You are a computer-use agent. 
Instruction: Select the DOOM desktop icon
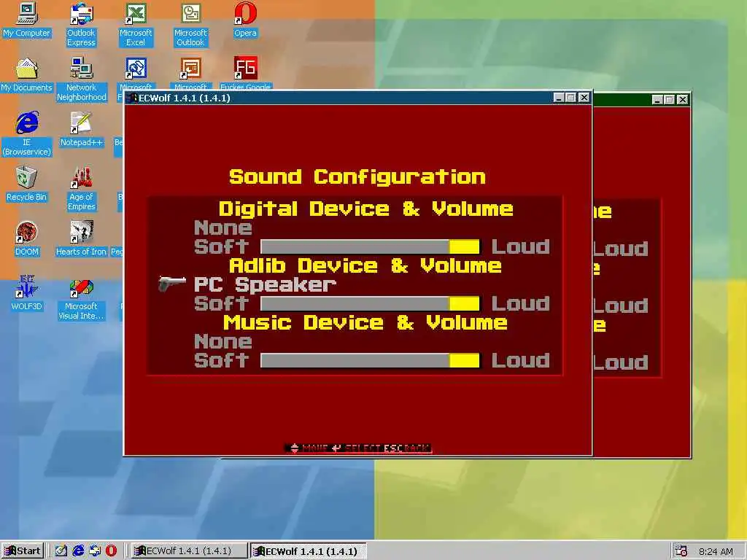pos(27,238)
